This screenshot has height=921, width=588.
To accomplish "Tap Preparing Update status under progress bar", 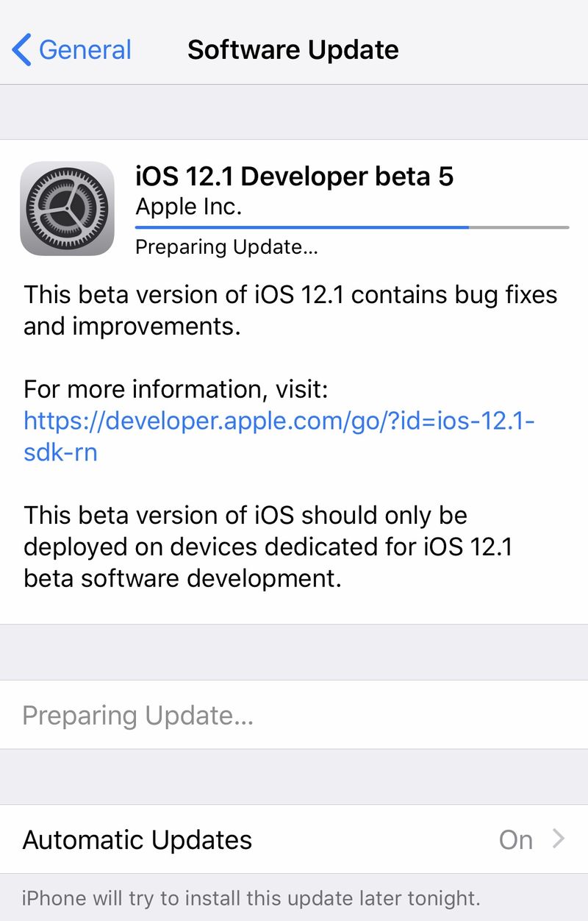I will (x=226, y=247).
